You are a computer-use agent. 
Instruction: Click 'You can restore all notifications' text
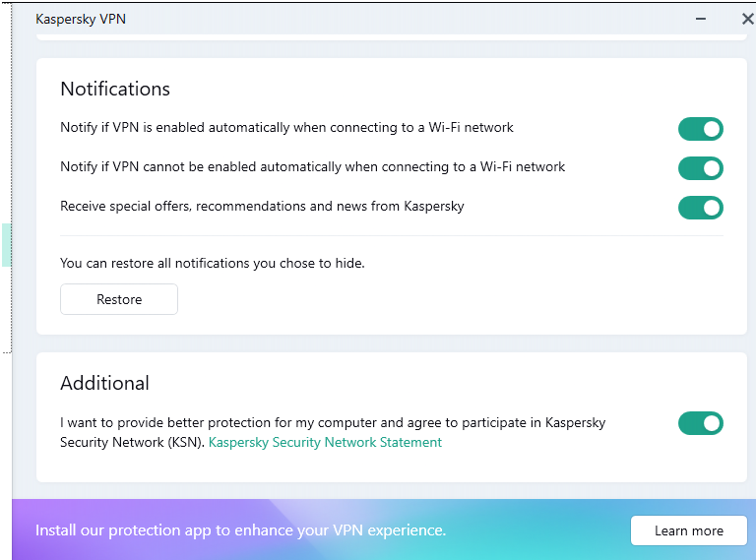(212, 263)
